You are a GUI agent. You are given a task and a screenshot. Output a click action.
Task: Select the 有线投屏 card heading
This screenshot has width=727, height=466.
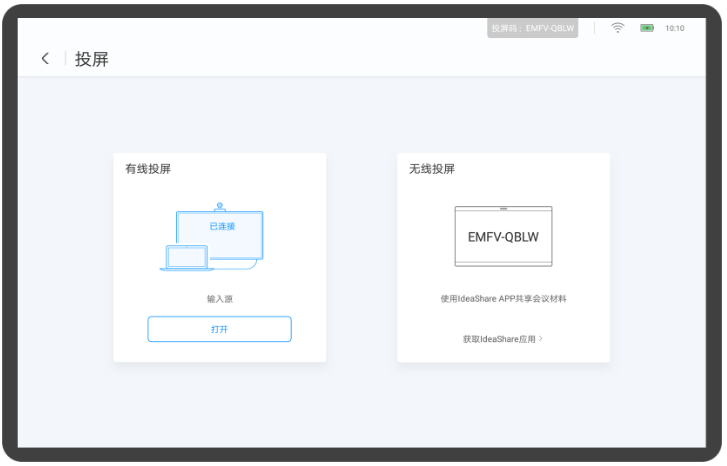148,169
